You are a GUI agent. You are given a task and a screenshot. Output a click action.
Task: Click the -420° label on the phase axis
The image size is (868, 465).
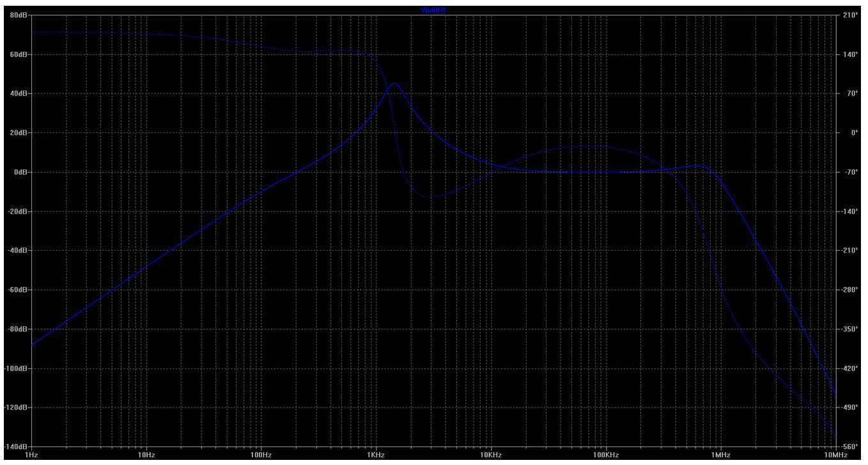[x=850, y=368]
